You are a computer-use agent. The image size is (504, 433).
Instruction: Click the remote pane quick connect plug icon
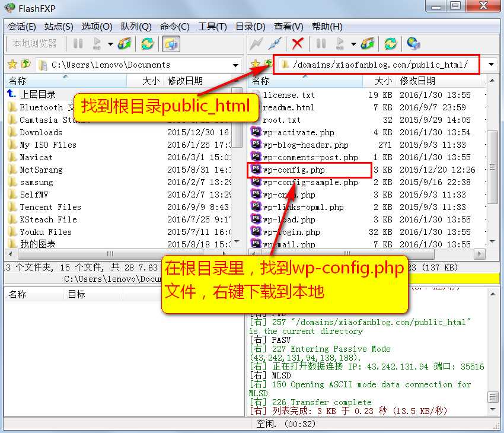coord(275,43)
